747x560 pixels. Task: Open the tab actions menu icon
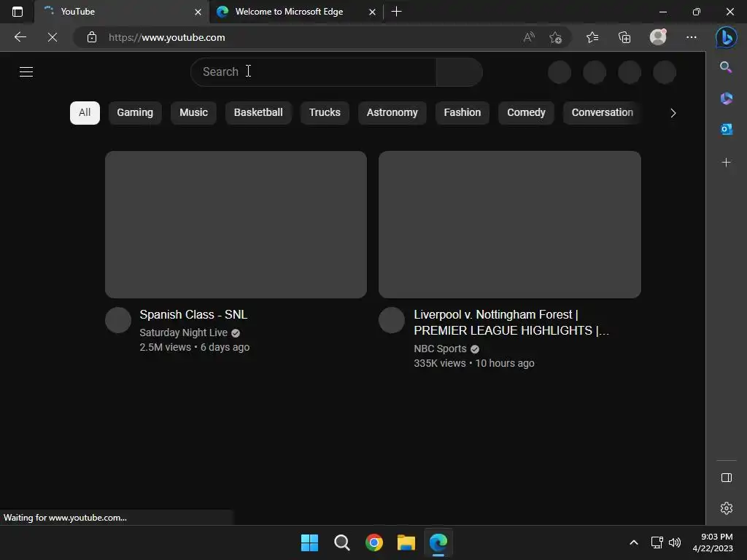tap(18, 12)
